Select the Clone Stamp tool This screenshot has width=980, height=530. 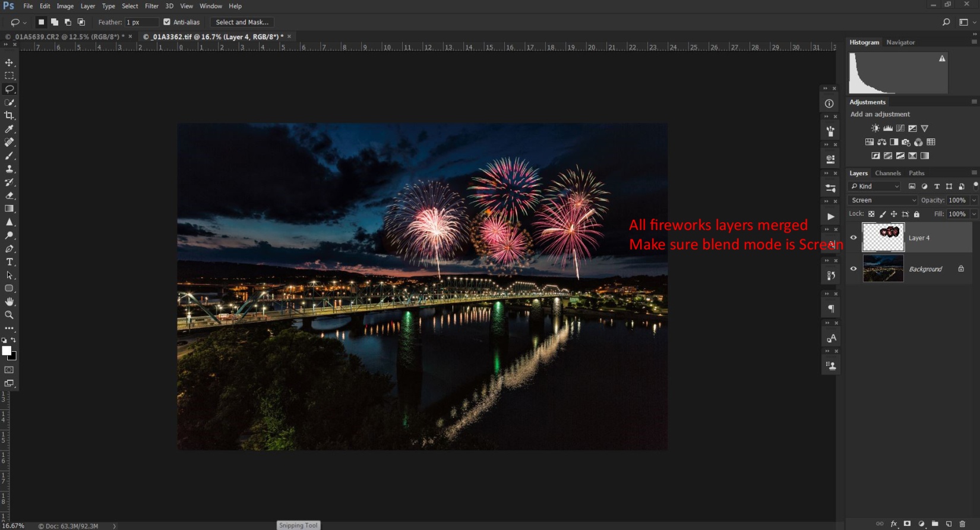[9, 169]
